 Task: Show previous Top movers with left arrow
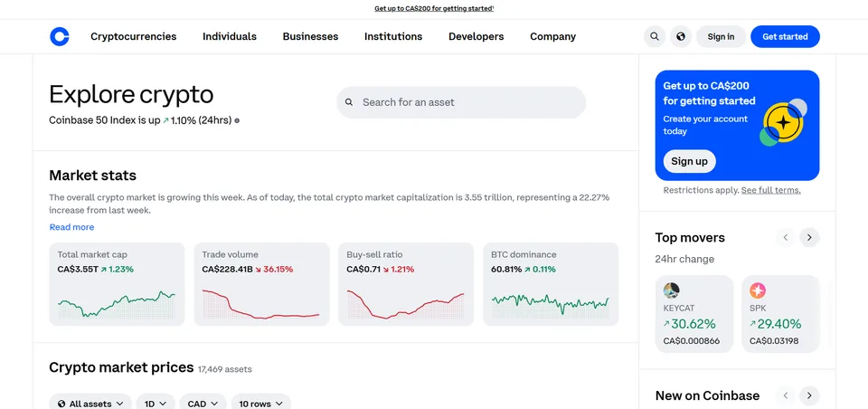785,238
